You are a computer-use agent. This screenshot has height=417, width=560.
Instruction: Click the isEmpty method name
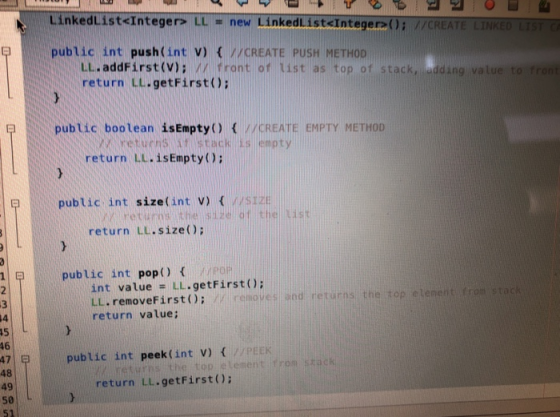[186, 128]
